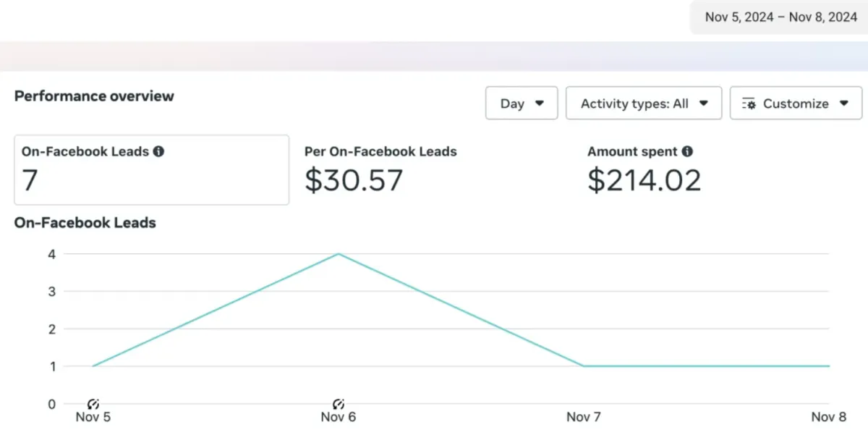Click the chart line point at Nov 7
This screenshot has height=435, width=868.
[x=584, y=366]
